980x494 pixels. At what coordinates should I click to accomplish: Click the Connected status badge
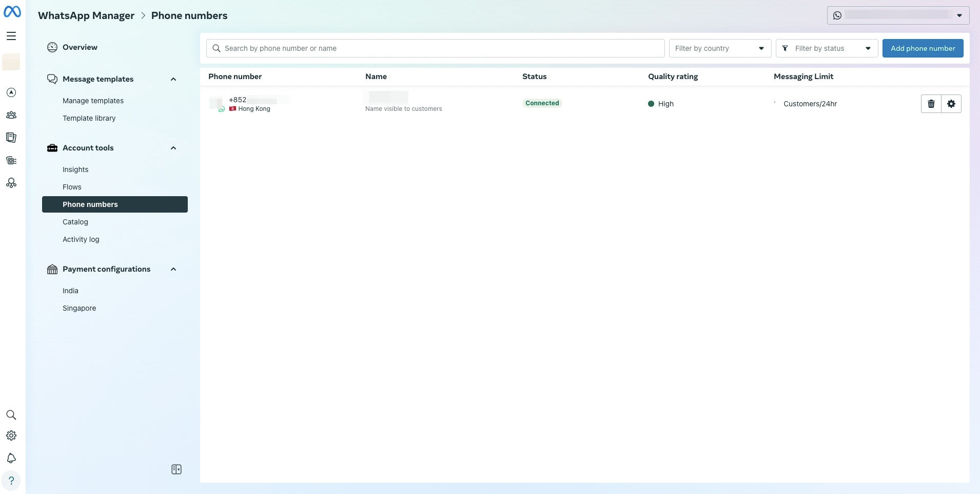(x=542, y=103)
